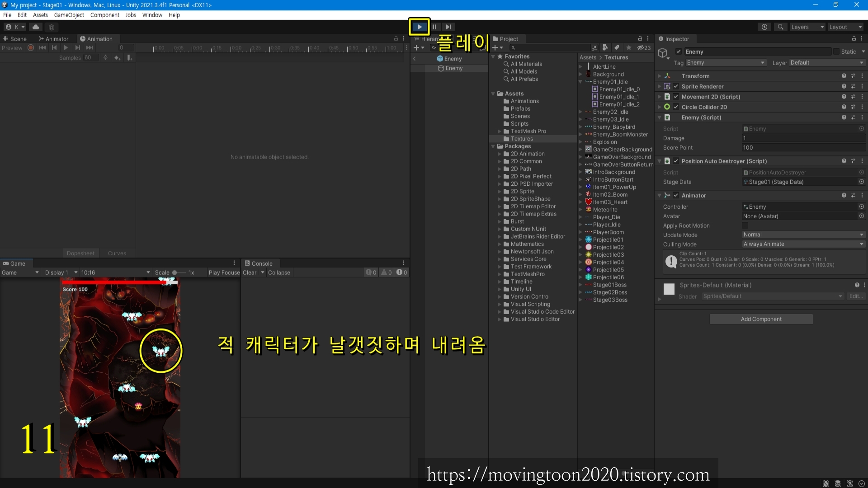Click the Pause button in toolbar
Image resolution: width=868 pixels, height=488 pixels.
tap(434, 27)
